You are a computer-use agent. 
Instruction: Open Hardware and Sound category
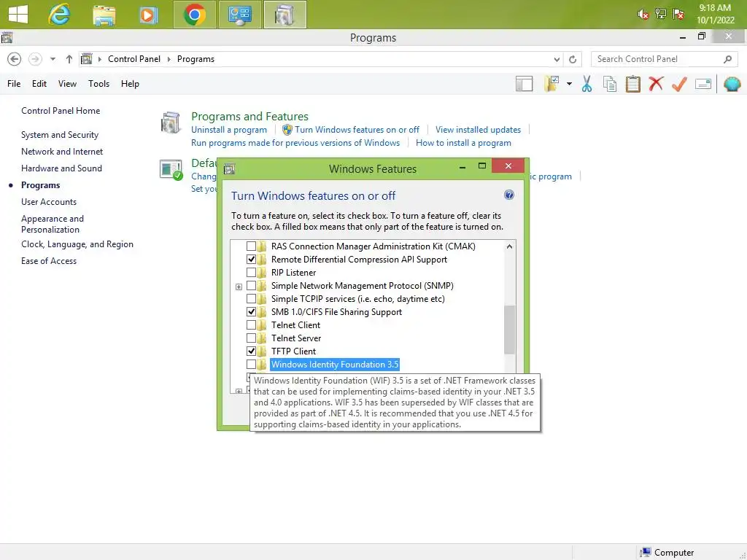coord(61,168)
